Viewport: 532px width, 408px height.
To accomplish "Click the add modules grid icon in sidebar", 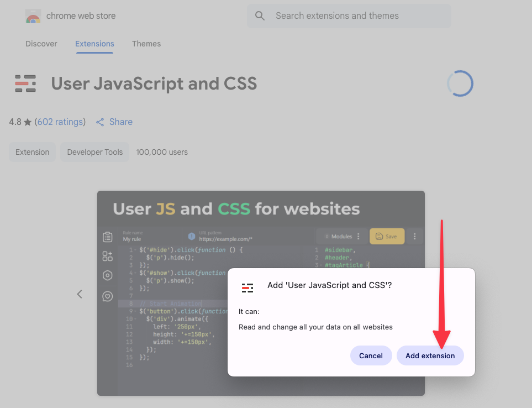I will click(x=108, y=256).
